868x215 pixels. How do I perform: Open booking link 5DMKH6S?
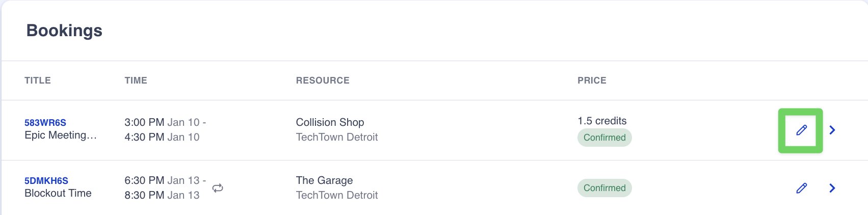46,181
